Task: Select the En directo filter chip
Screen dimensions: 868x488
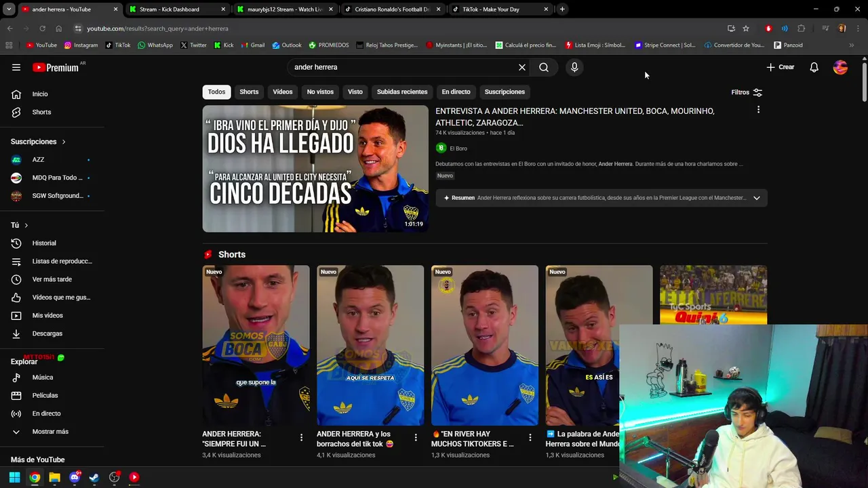Action: [456, 92]
